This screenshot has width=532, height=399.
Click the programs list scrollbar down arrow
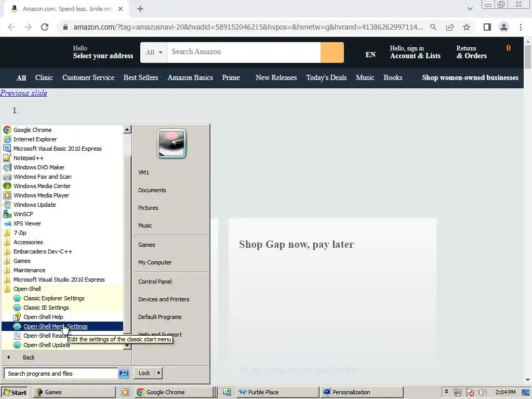[x=127, y=345]
